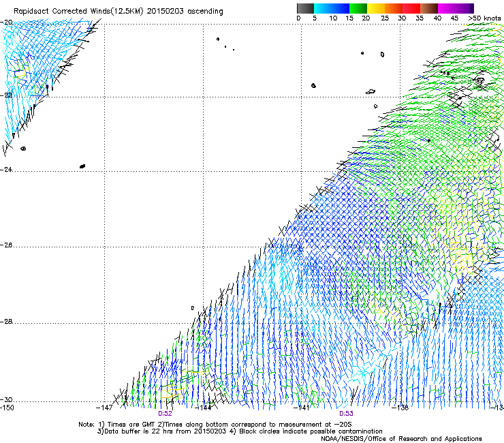Image resolution: width=504 pixels, height=443 pixels.
Task: Click the '-141' longitude axis label
Action: 301,408
